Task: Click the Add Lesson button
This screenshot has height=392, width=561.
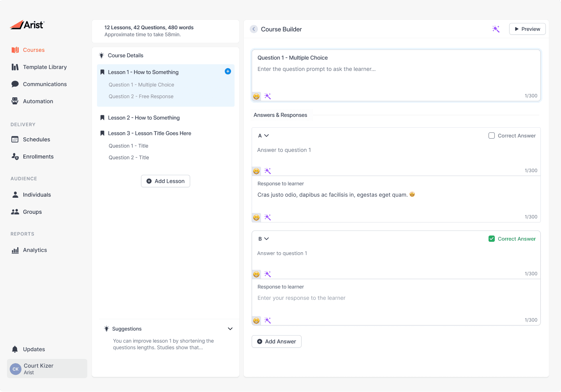Action: click(166, 181)
